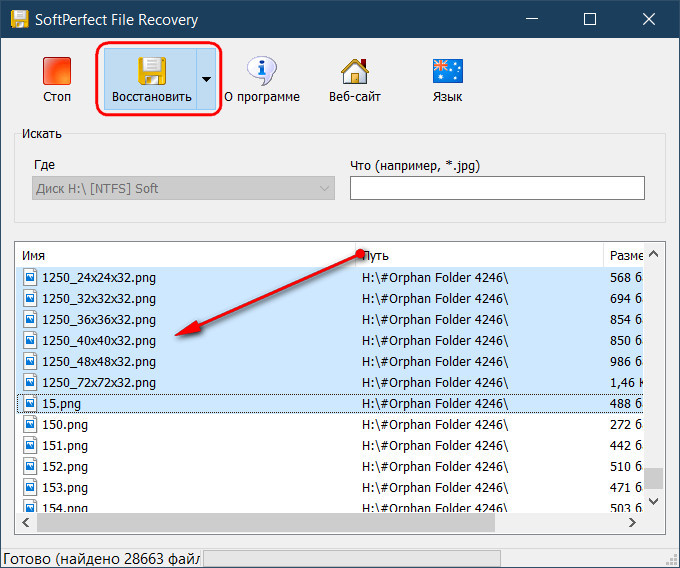The width and height of the screenshot is (680, 568).
Task: Click the horizontal scrollbar right arrow
Action: (x=632, y=522)
